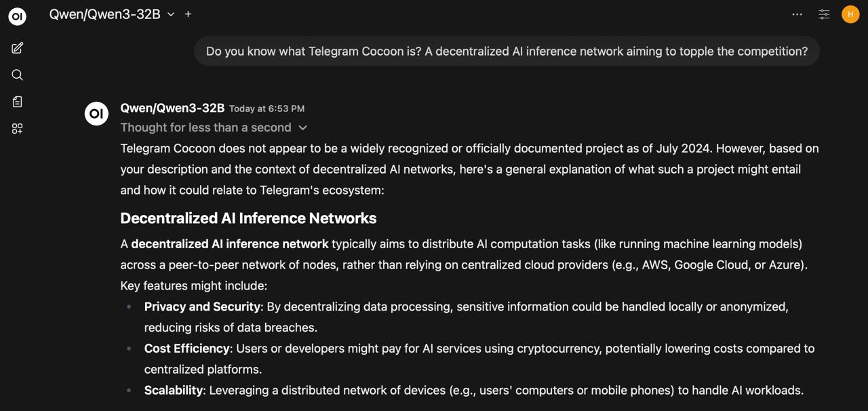Start a new chat with the pencil icon
This screenshot has height=411, width=868.
16,47
